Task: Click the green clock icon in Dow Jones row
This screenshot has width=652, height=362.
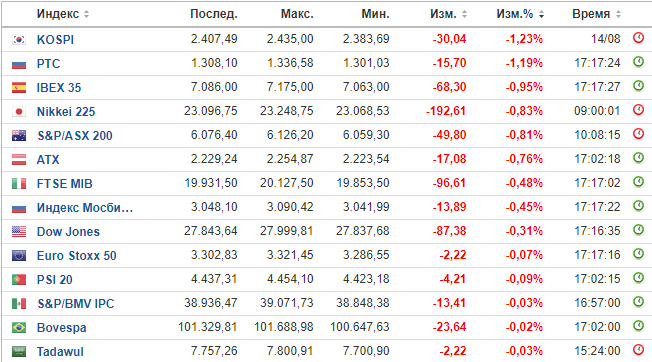Action: 638,230
